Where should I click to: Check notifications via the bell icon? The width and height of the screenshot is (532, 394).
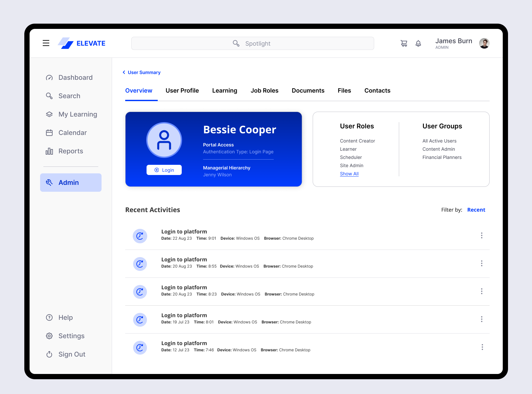click(x=418, y=43)
